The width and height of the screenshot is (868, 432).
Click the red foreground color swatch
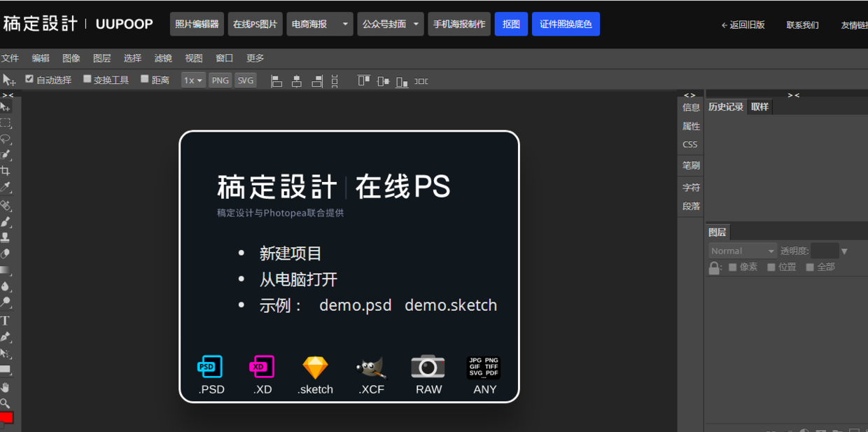(6, 418)
